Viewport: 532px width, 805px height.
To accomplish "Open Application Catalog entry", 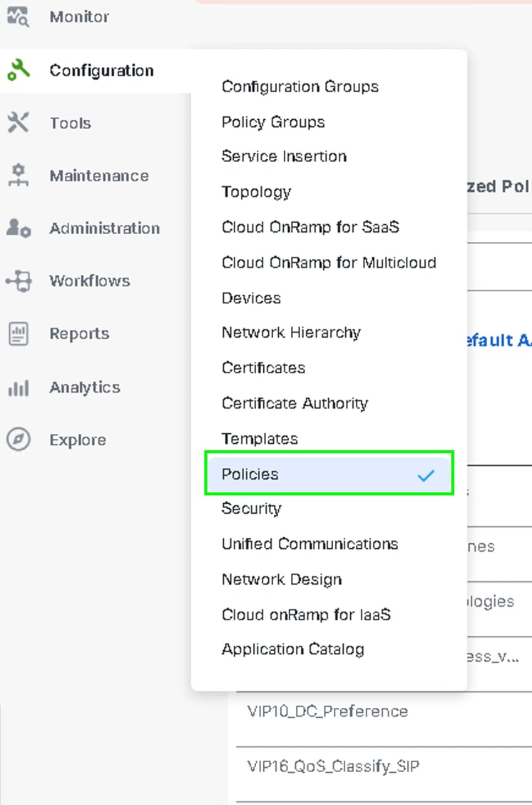I will pyautogui.click(x=293, y=650).
